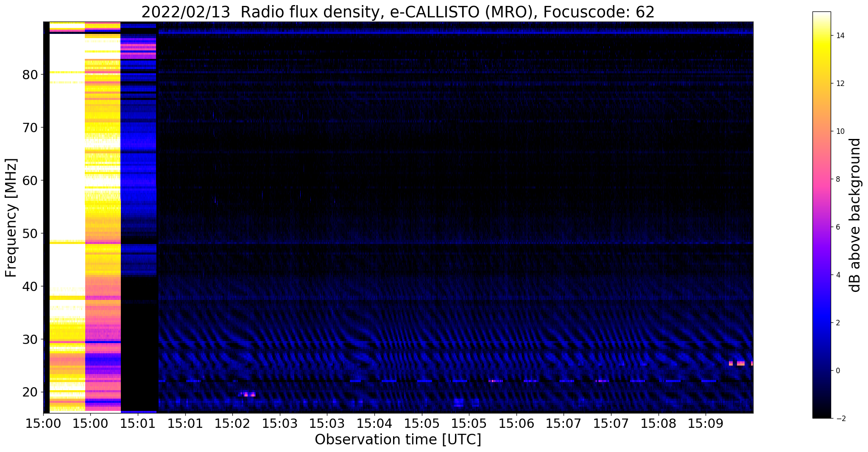Viewport: 868px width, 452px height.
Task: Click the colorbar gradient strip
Action: 821,215
